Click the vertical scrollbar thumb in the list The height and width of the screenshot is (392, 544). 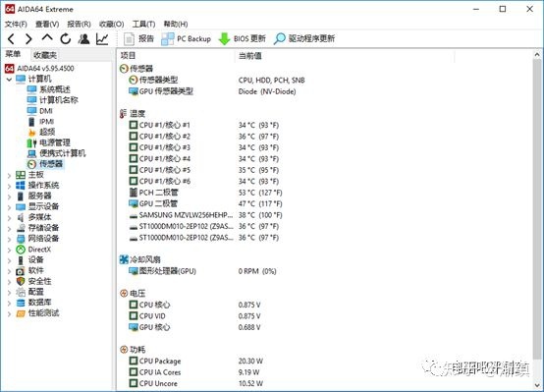(537, 209)
